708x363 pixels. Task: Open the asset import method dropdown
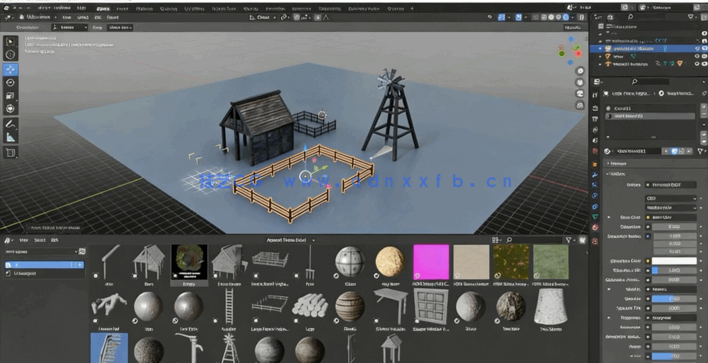(291, 240)
